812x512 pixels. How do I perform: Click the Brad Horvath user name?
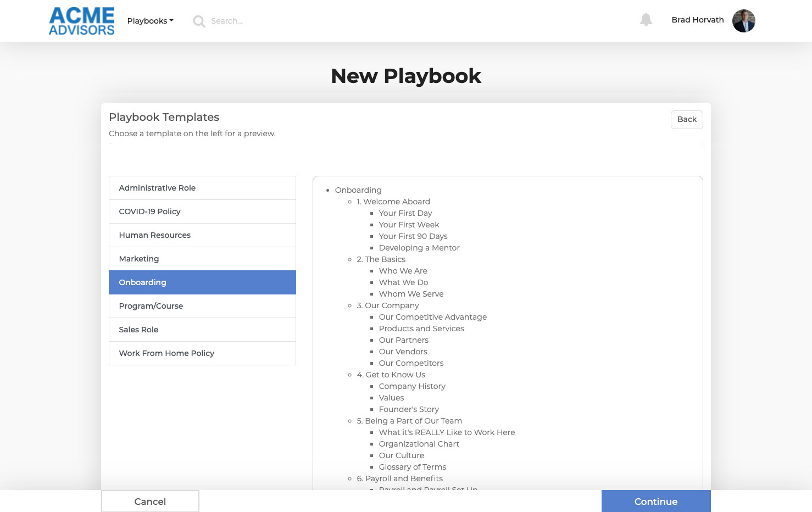click(x=698, y=20)
